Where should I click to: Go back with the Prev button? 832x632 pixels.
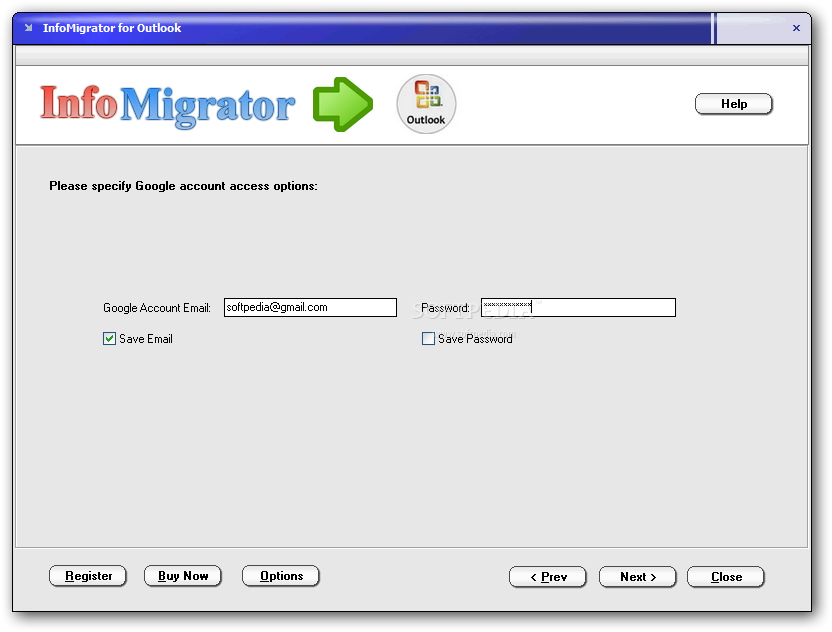pos(548,577)
